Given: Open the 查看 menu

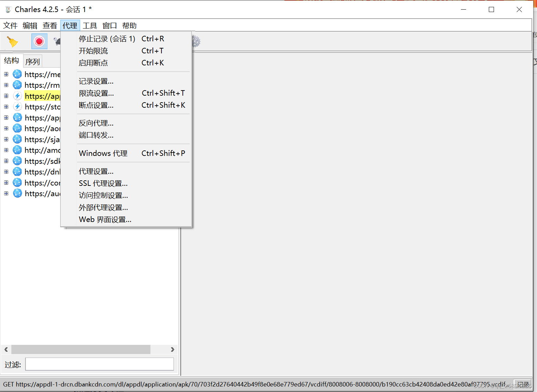Looking at the screenshot, I should click(50, 25).
